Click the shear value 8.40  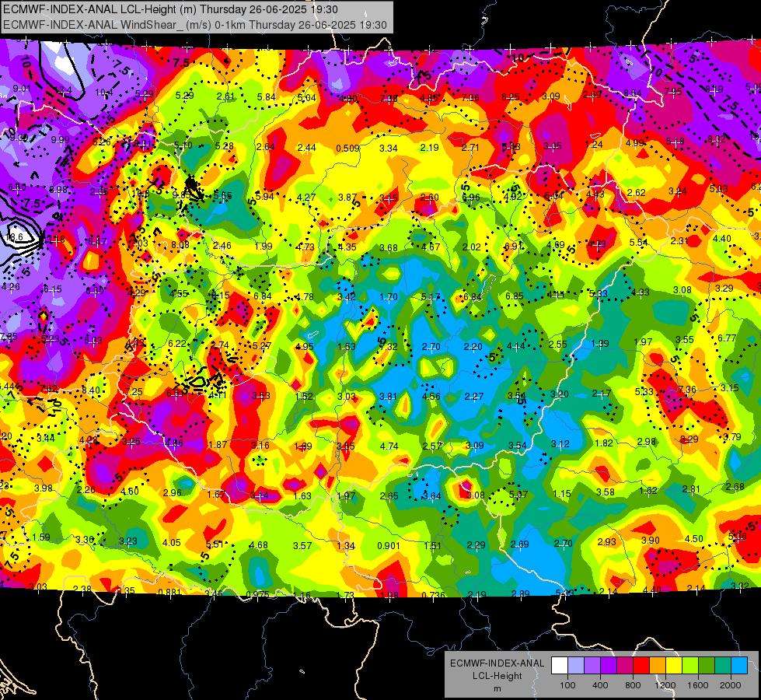tap(91, 390)
